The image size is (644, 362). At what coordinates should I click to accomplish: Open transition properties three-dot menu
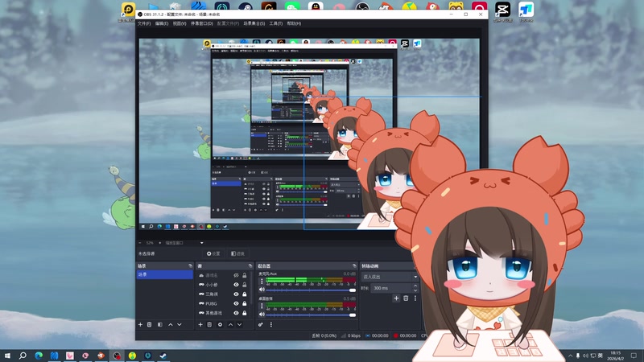tap(415, 298)
